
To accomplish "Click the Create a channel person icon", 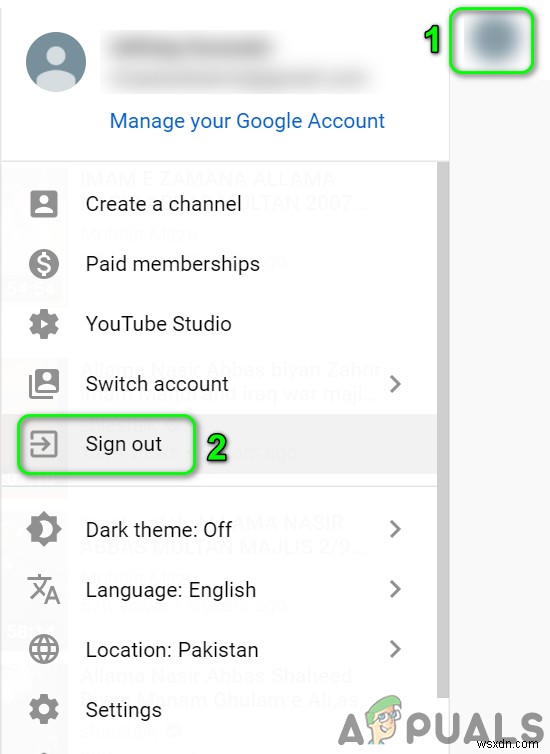I will [44, 204].
